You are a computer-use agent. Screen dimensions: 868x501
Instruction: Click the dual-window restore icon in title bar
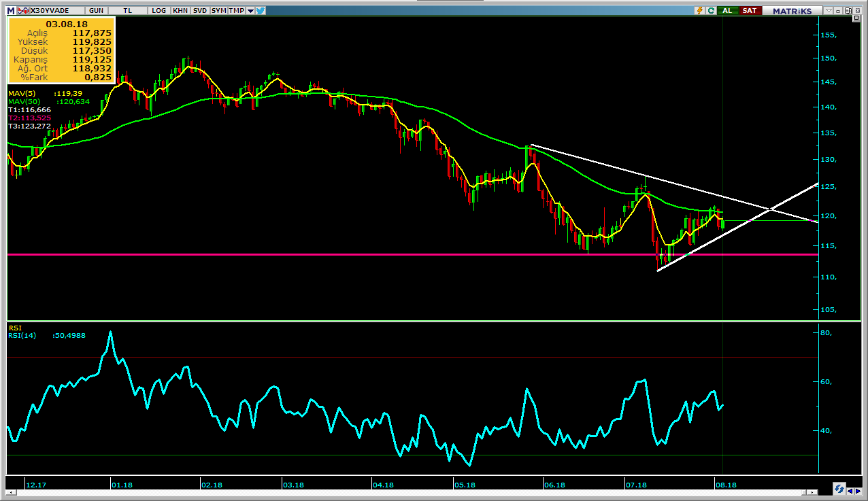pos(848,10)
